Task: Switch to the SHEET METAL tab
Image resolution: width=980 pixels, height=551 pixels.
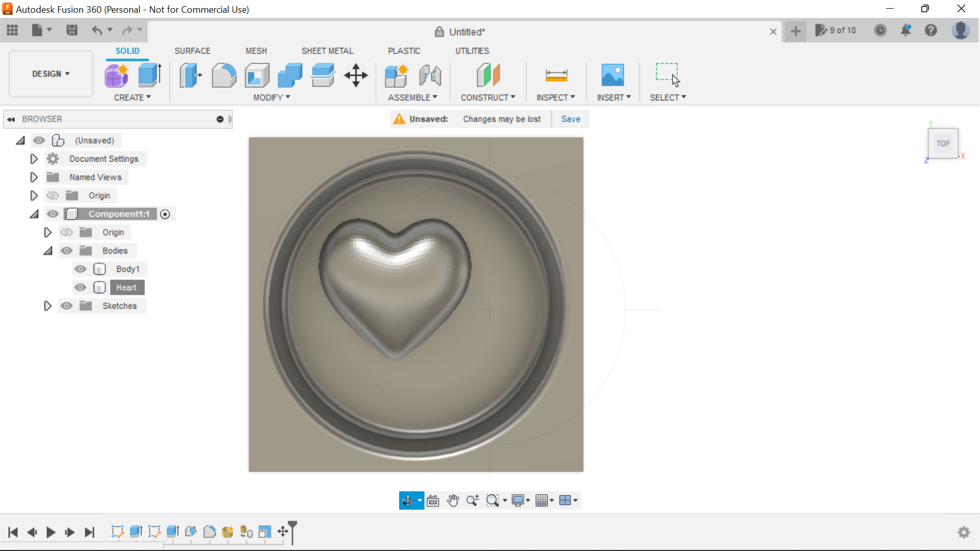Action: click(x=327, y=51)
